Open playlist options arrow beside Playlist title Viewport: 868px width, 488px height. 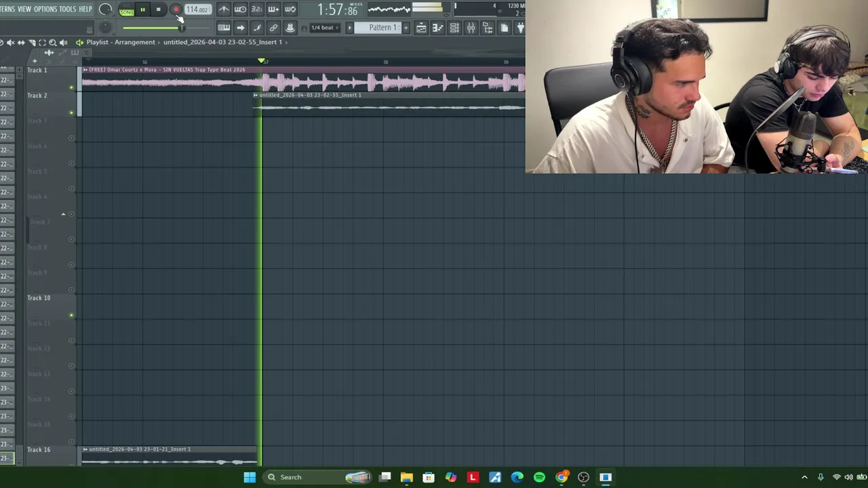coord(79,42)
